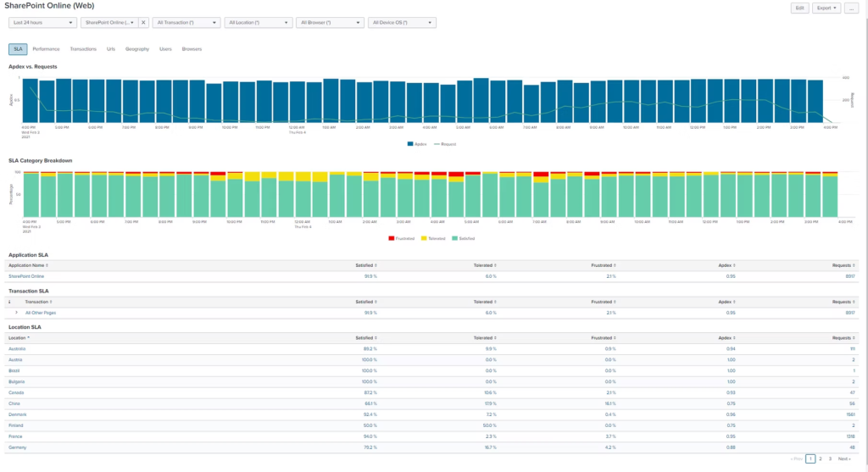Switch to the Urls tab

(111, 49)
